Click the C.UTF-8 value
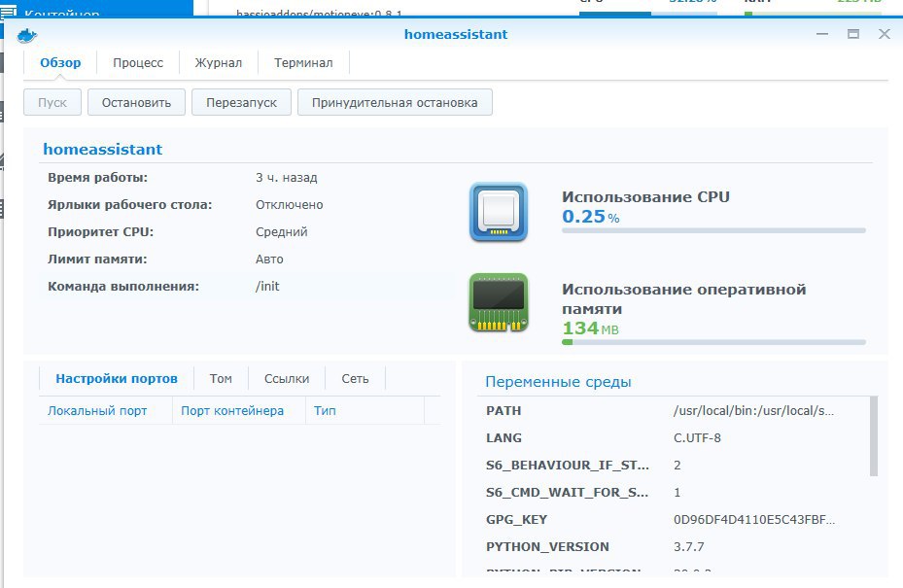This screenshot has height=588, width=903. [697, 437]
